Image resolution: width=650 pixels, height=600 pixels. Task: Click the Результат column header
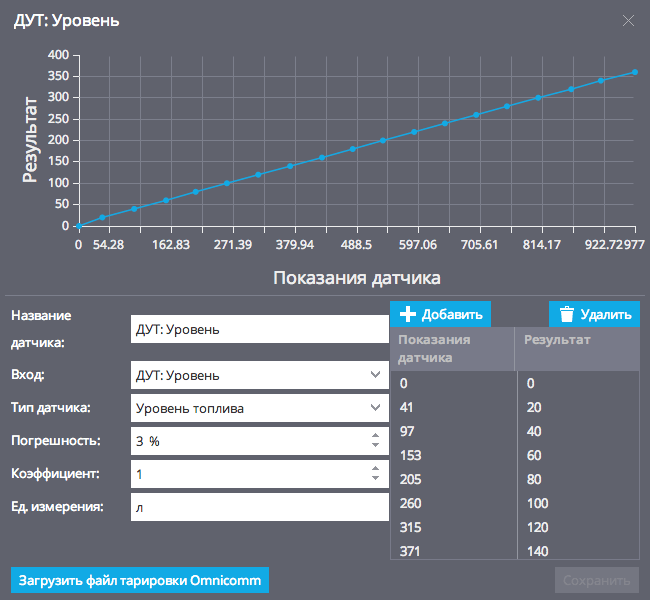577,349
